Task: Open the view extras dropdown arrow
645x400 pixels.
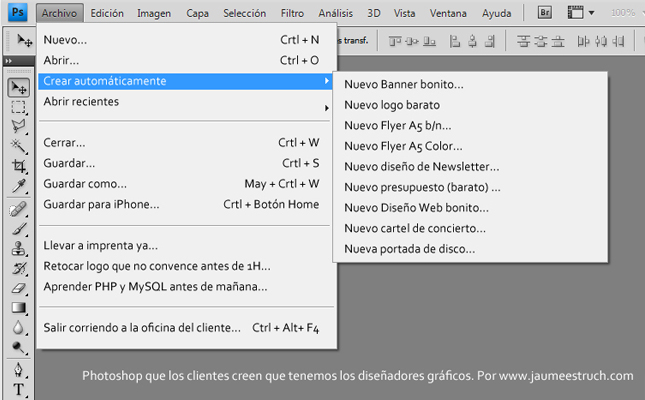Action: click(x=592, y=13)
